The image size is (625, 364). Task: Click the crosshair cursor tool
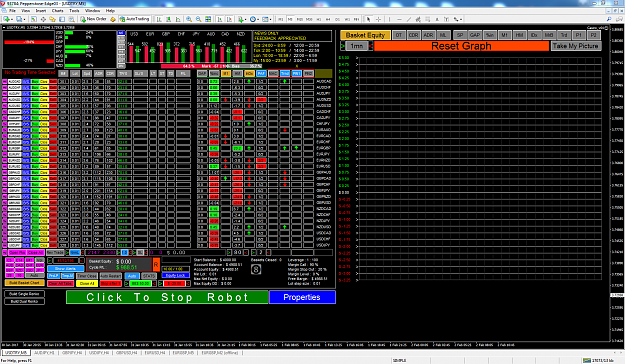[x=378, y=19]
